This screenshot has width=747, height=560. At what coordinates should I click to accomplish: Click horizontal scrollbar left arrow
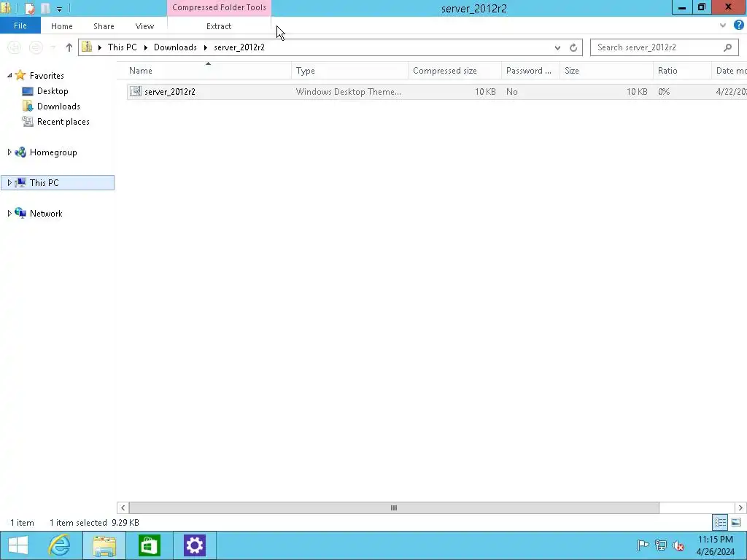click(123, 507)
